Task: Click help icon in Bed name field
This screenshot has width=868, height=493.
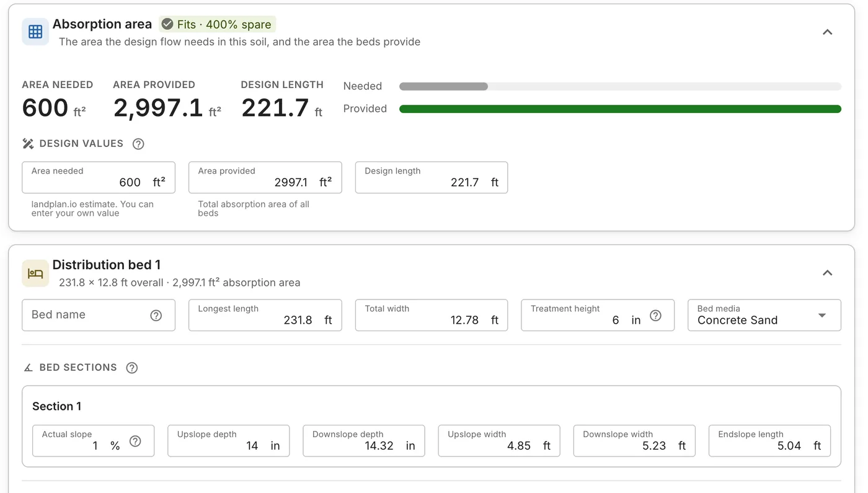Action: click(x=156, y=315)
